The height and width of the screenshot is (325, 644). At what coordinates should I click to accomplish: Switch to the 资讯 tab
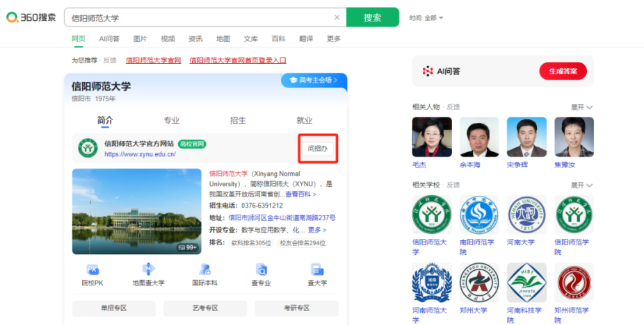pyautogui.click(x=195, y=39)
